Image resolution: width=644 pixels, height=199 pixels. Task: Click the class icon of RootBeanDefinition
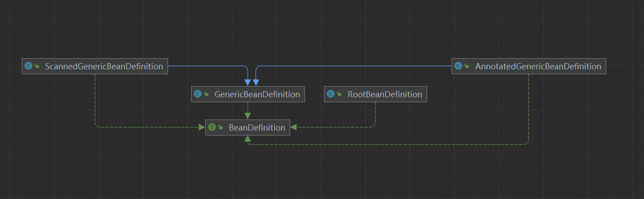[x=331, y=94]
